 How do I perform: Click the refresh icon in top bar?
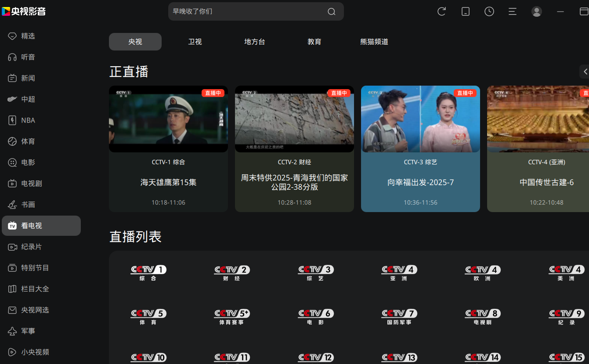click(x=442, y=11)
